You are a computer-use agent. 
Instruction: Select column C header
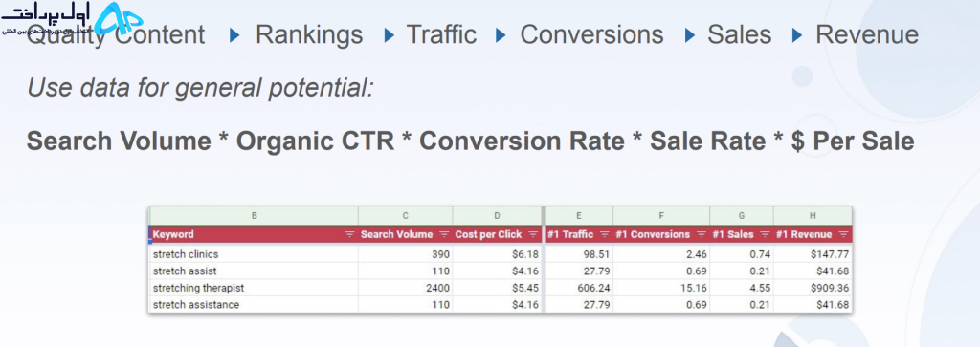tap(406, 216)
